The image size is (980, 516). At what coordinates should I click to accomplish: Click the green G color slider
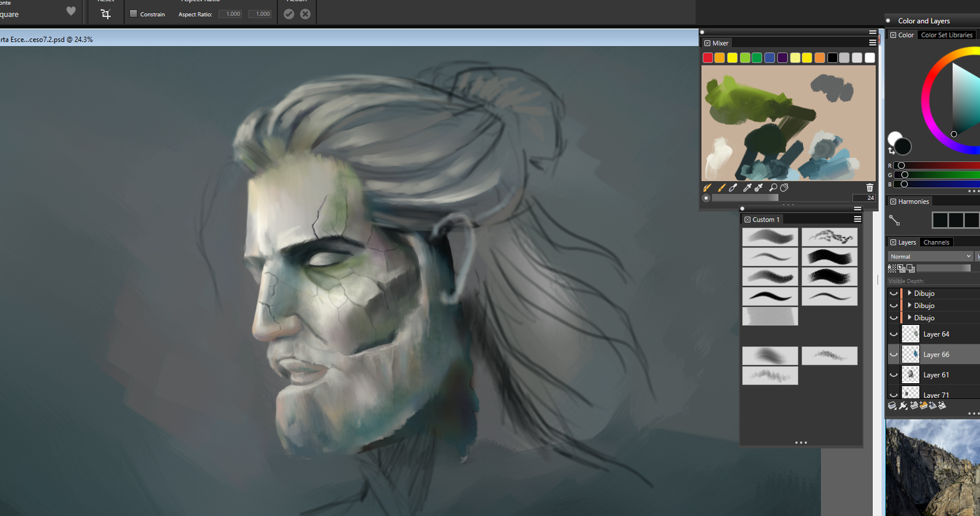click(937, 174)
